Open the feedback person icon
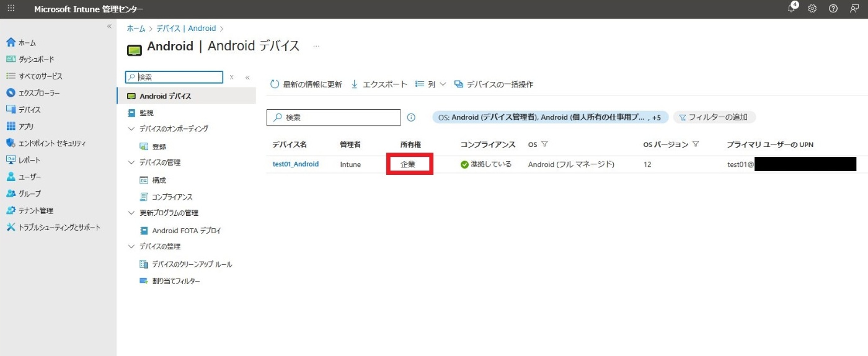This screenshot has height=356, width=868. [854, 9]
